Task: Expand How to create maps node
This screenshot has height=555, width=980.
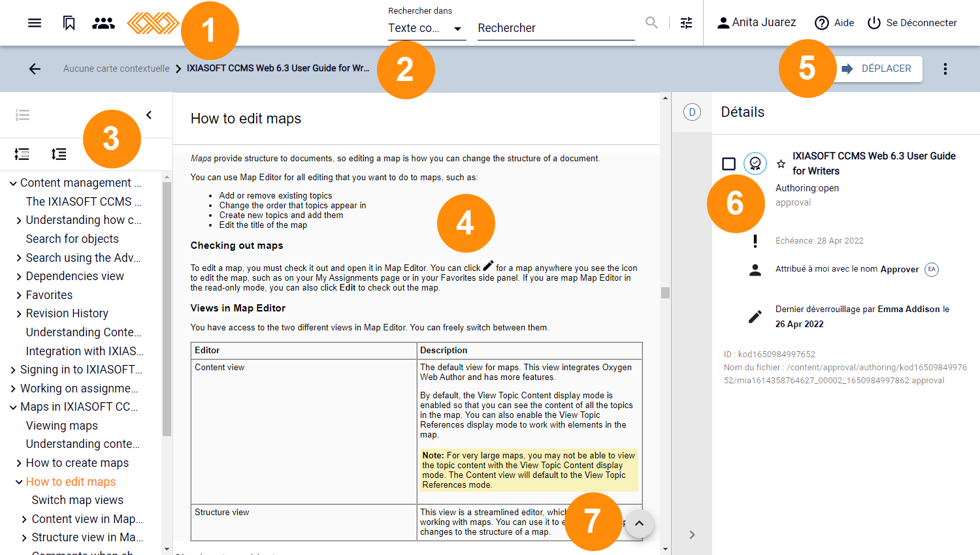Action: 19,464
